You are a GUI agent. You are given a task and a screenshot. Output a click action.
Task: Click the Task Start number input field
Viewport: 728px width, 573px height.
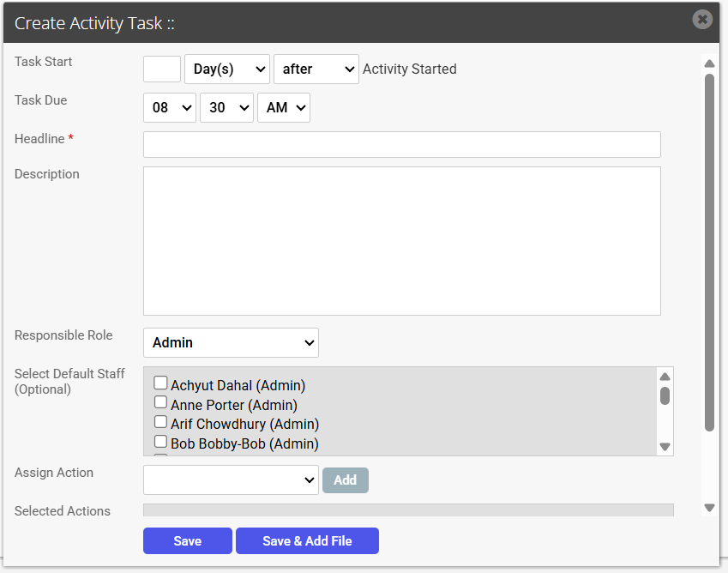162,69
